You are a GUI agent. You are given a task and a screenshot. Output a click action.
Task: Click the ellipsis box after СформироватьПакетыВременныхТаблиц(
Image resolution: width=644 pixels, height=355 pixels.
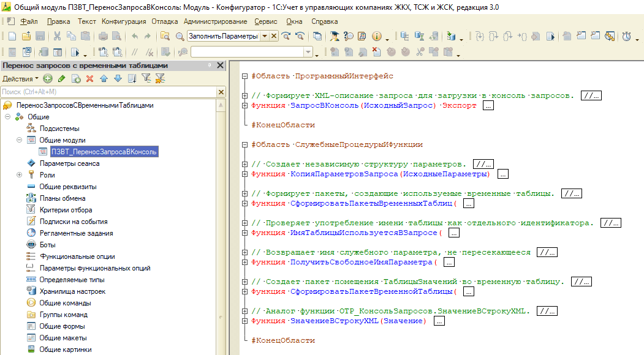click(468, 203)
